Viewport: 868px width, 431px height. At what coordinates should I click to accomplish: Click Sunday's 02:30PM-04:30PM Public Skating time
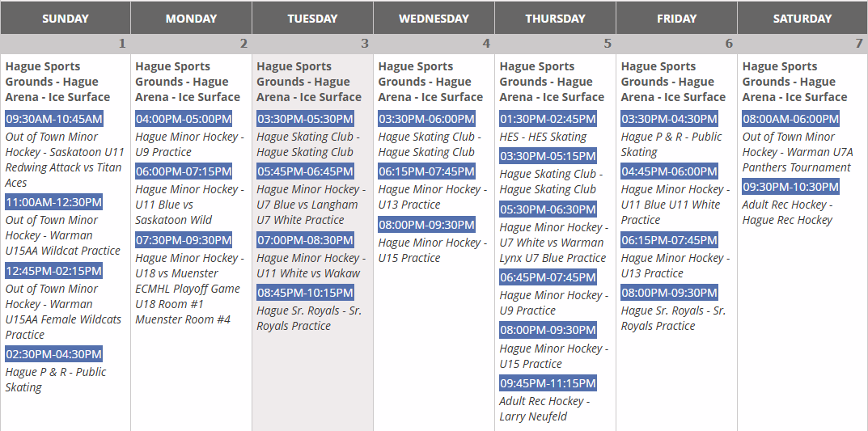point(54,354)
